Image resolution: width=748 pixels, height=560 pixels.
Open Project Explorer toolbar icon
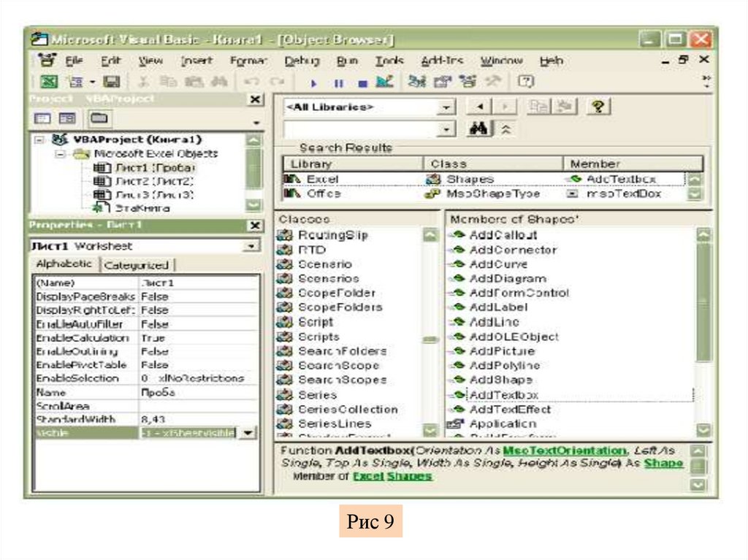[x=416, y=82]
